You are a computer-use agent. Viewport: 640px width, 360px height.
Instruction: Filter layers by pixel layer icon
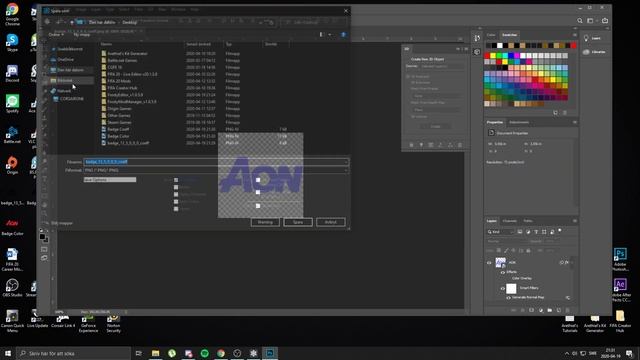520,232
